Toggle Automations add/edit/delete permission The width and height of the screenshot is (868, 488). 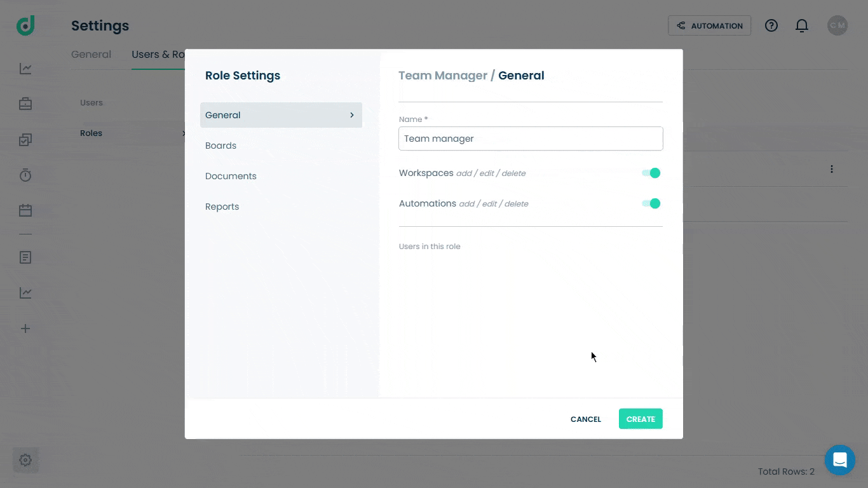click(x=651, y=203)
